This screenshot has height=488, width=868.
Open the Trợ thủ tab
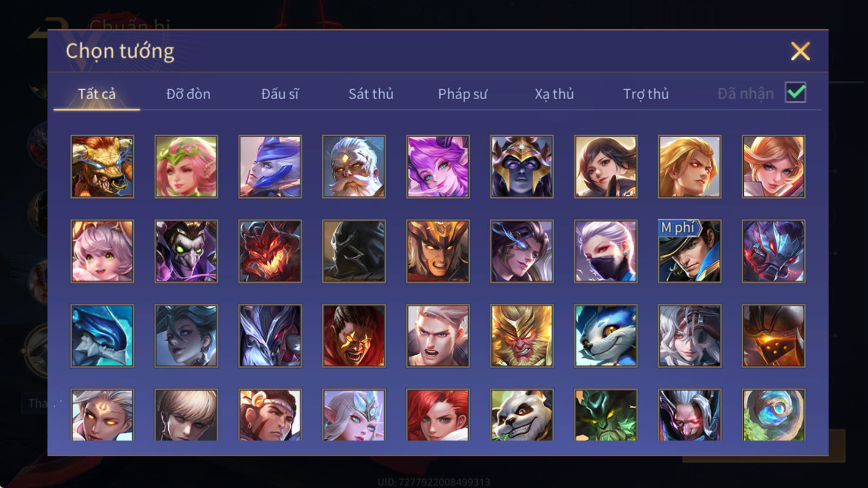pyautogui.click(x=646, y=94)
